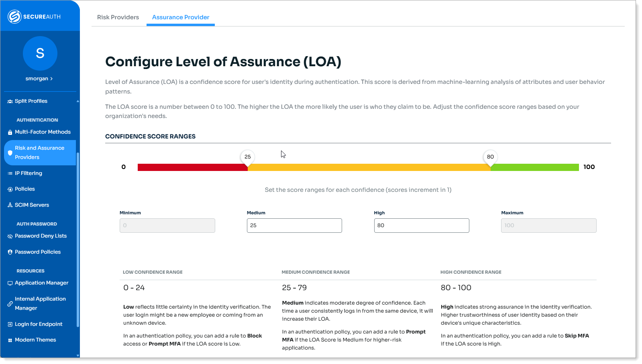Click the Login for Endpoint icon
Viewport: 642px width, 364px height.
10,324
